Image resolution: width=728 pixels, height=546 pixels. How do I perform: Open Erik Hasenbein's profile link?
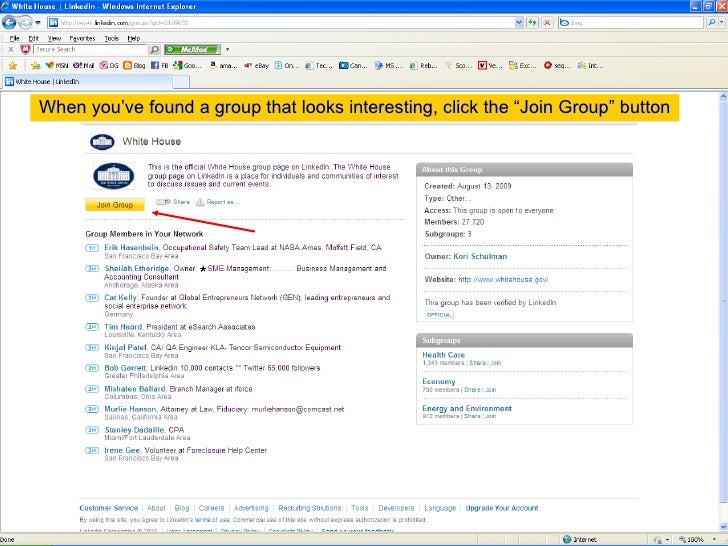[131, 247]
